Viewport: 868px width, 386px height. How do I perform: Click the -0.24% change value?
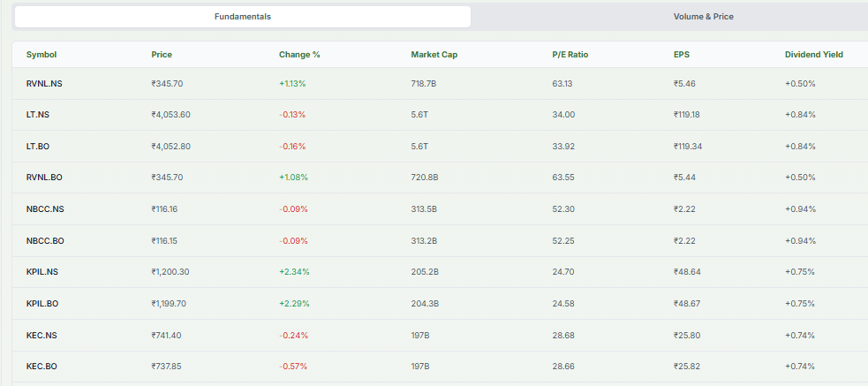pyautogui.click(x=293, y=335)
